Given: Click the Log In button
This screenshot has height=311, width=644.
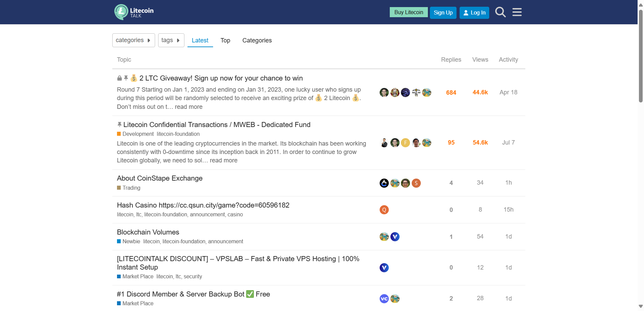Looking at the screenshot, I should (474, 13).
